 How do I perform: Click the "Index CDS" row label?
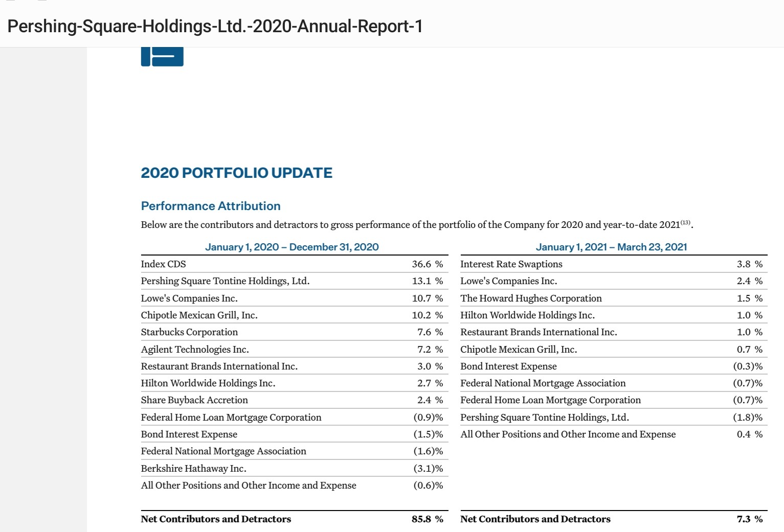pos(164,264)
